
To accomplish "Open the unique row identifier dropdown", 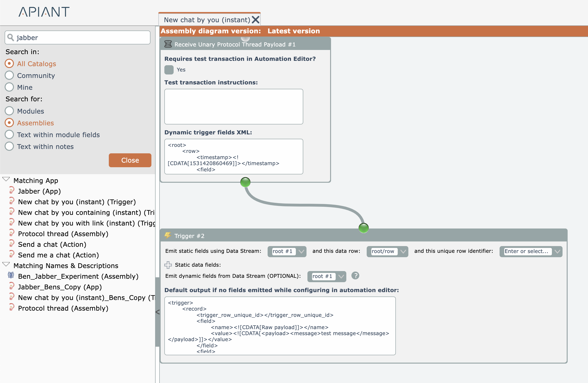I will coord(557,251).
